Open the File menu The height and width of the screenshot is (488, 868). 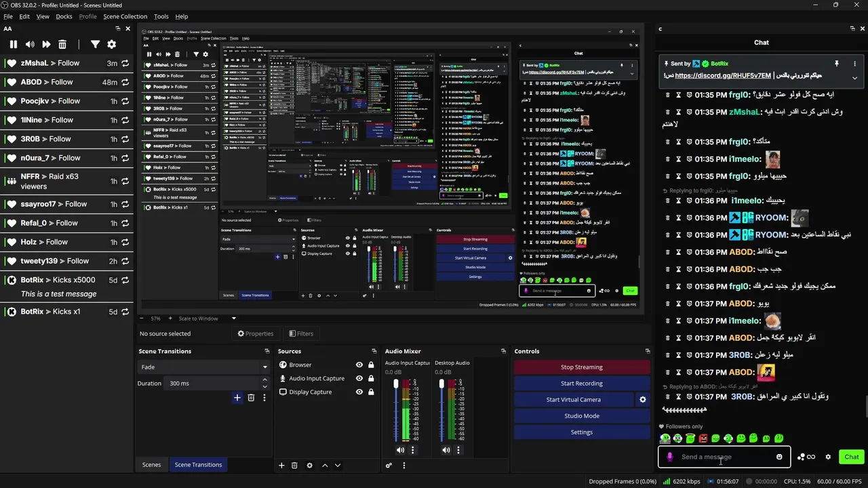(8, 16)
